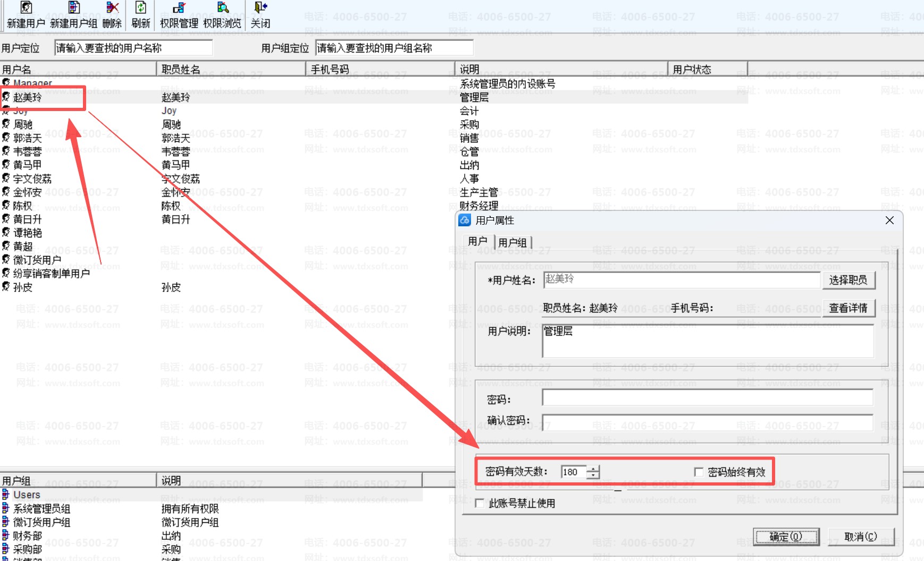This screenshot has width=924, height=561.
Task: Confirm with the 确定(O) button
Action: (786, 537)
